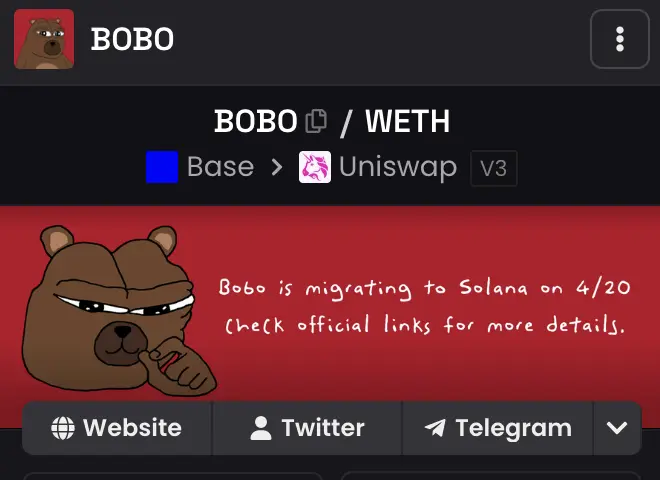Expand more links with the chevron-down
Screen dimensions: 660x480
617,428
